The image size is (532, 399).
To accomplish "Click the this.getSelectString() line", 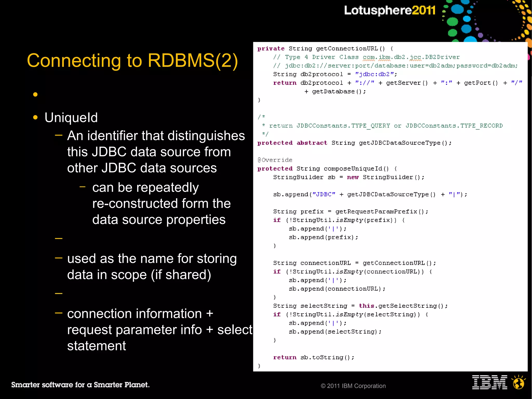I will click(361, 306).
